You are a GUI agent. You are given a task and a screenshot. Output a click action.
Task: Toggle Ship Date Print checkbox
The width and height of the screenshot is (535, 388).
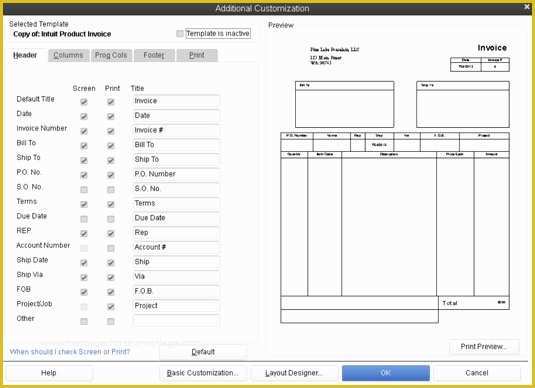[x=111, y=263]
